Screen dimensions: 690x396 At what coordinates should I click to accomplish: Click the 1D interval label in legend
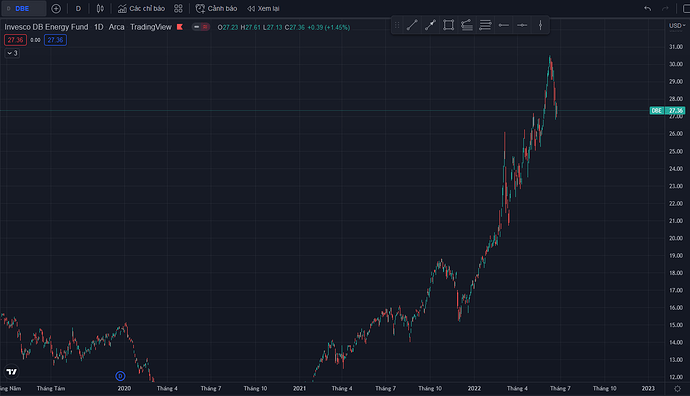[x=99, y=27]
